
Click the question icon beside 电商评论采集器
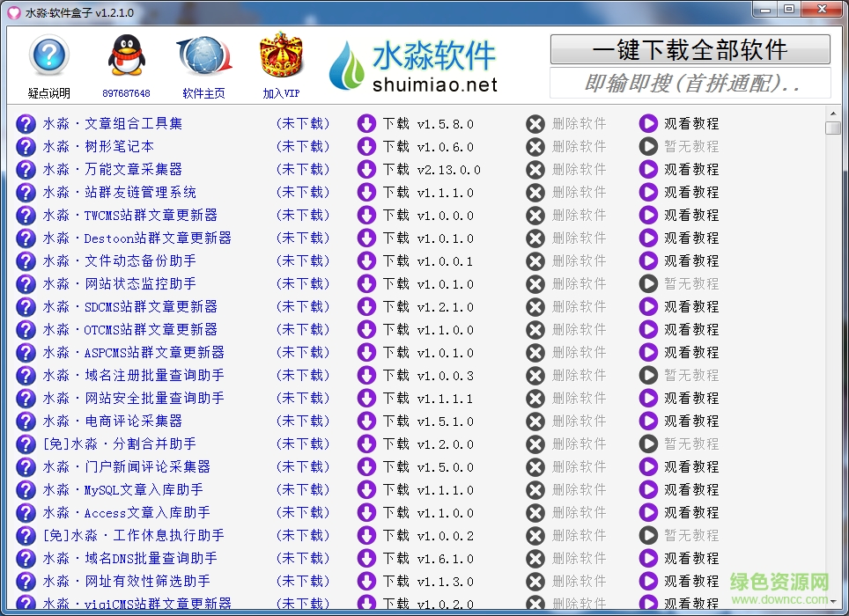click(25, 421)
